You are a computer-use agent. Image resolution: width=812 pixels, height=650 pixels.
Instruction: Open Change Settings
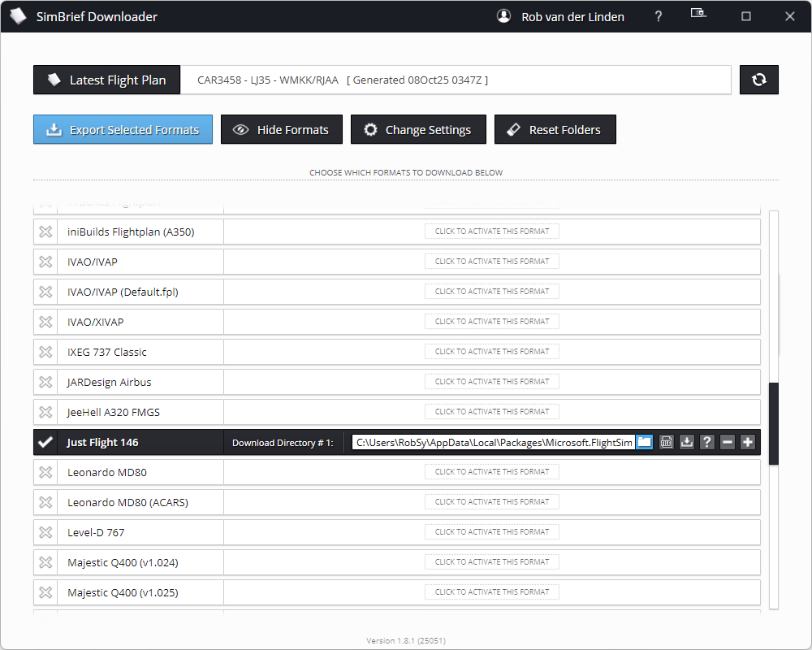click(x=418, y=130)
